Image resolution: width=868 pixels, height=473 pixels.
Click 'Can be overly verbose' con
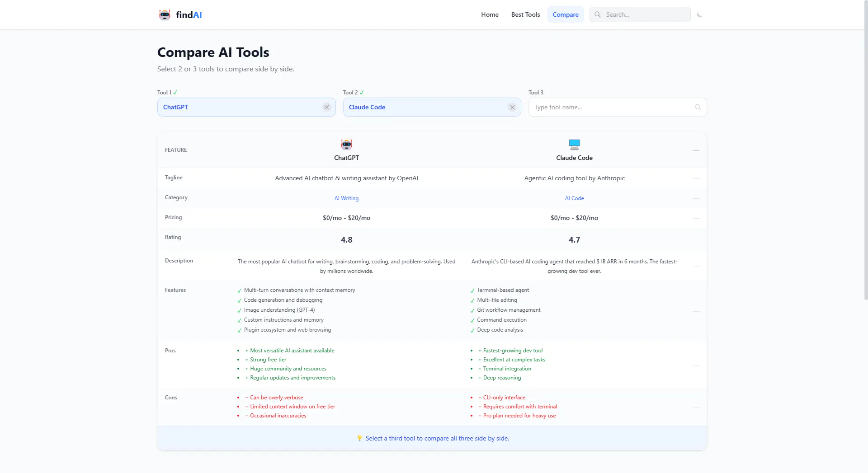(277, 398)
